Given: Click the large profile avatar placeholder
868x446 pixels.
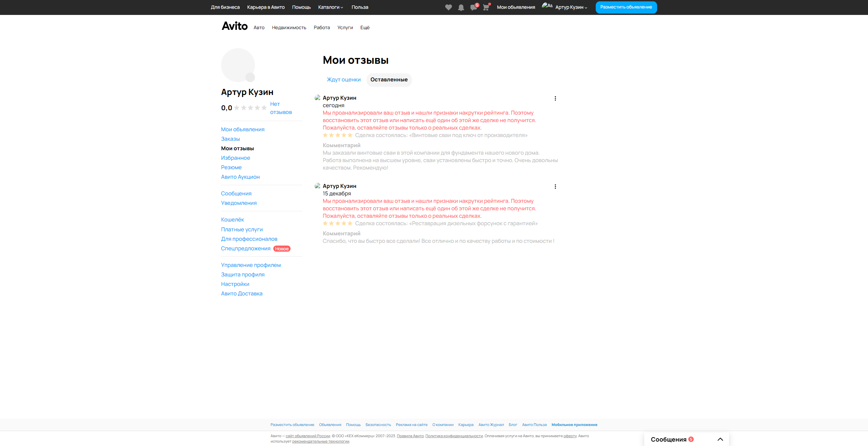Looking at the screenshot, I should click(238, 65).
